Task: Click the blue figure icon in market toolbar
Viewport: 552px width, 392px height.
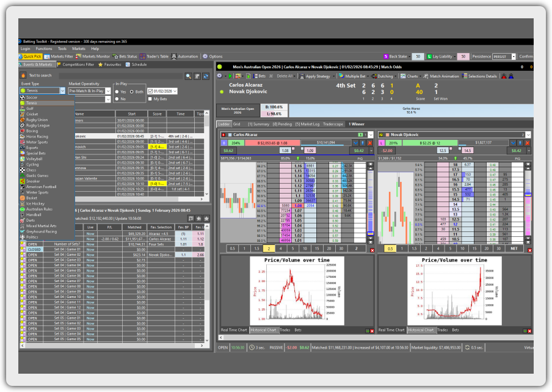Action: (x=511, y=76)
